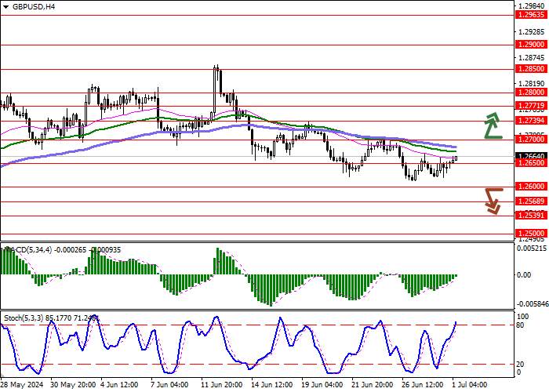Click the 1.29840 price axis value
Screen dimensions: 549x392
pos(532,6)
